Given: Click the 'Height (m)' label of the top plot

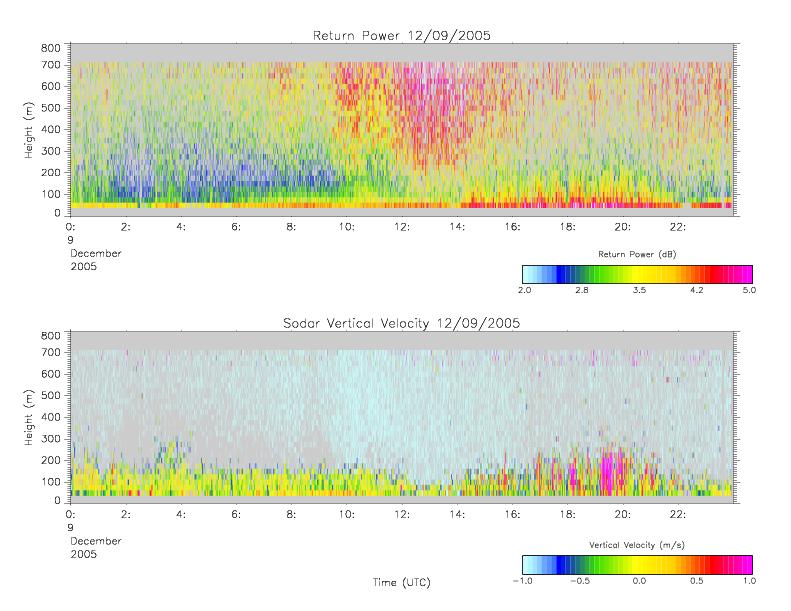Looking at the screenshot, I should [x=29, y=130].
